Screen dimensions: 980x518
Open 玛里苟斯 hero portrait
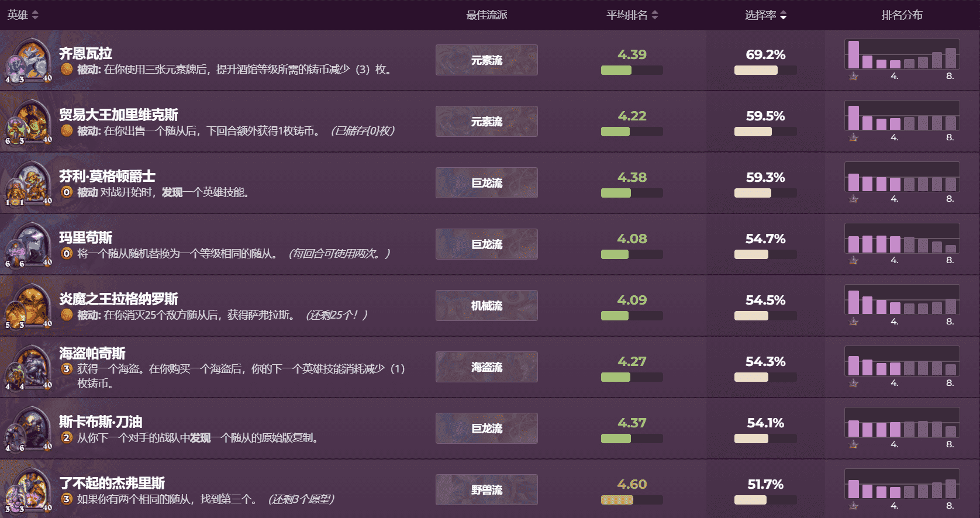tap(29, 244)
